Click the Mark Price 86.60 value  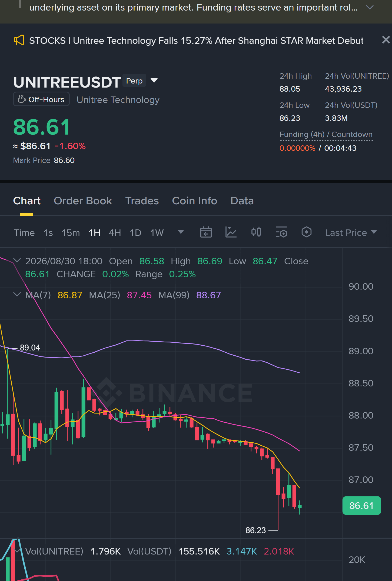pyautogui.click(x=64, y=160)
